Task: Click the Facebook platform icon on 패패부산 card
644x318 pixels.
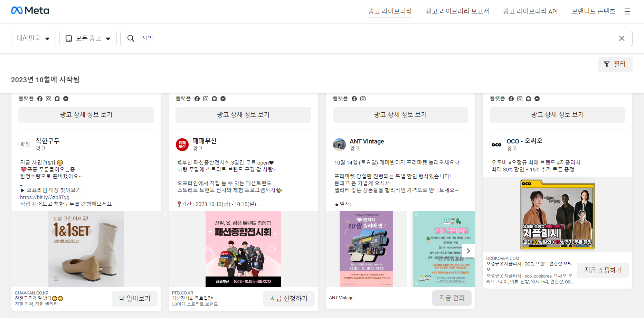Action: click(x=197, y=99)
